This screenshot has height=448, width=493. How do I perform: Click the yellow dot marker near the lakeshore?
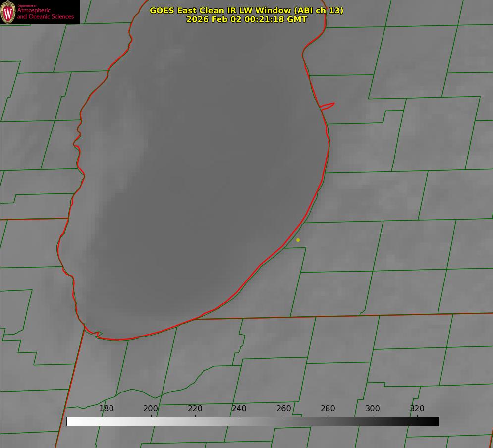pos(298,240)
